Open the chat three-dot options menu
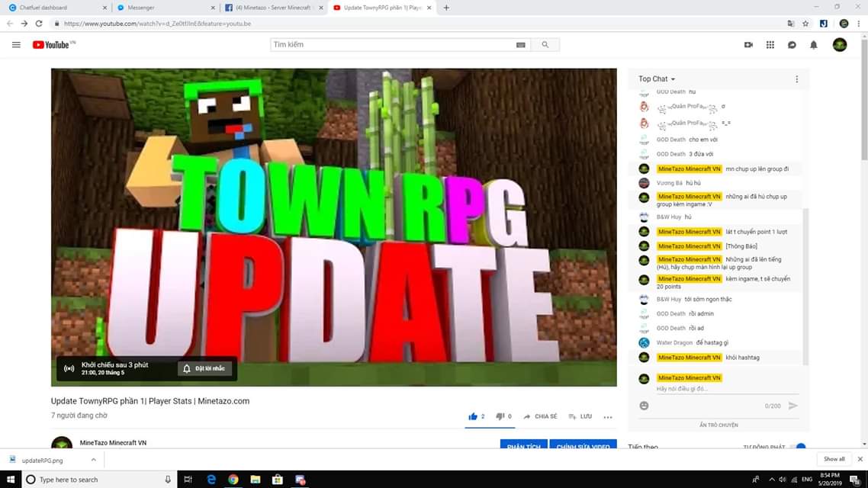This screenshot has height=488, width=868. point(796,79)
